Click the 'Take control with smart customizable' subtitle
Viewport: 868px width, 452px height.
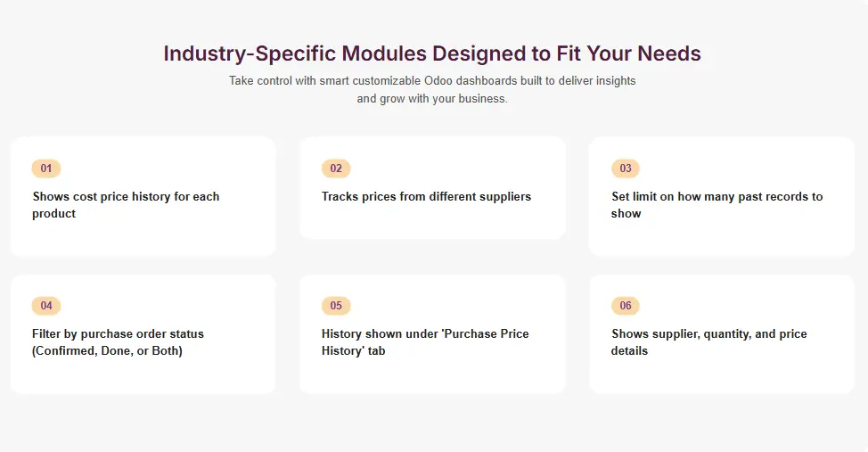tap(432, 80)
